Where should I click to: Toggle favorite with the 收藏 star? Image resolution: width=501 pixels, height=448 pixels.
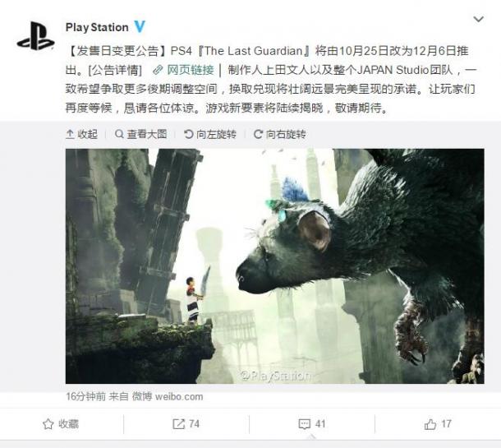(x=61, y=424)
